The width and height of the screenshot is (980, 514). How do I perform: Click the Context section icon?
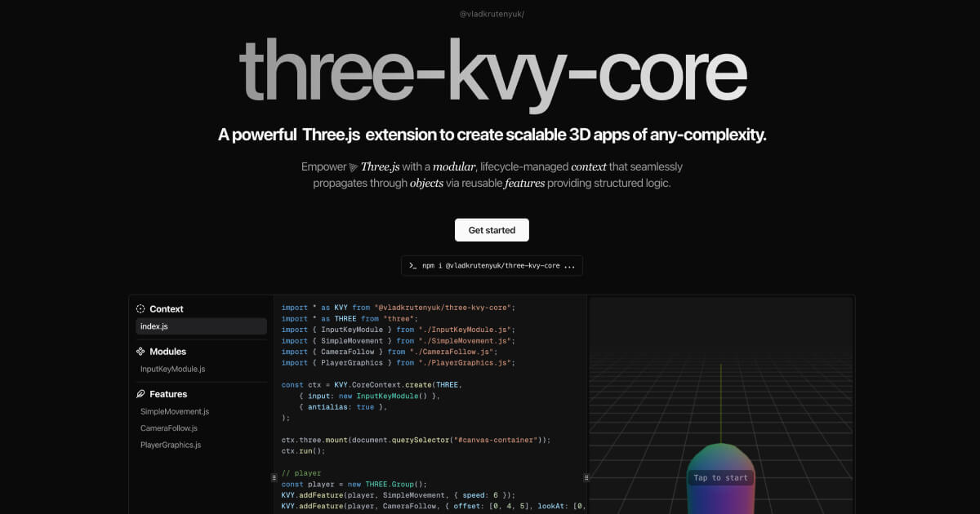tap(140, 308)
